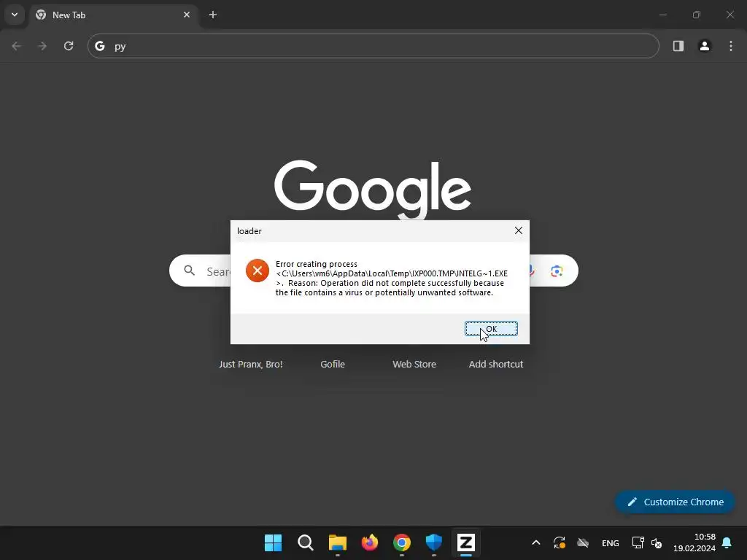747x560 pixels.
Task: Click Customize Chrome button
Action: tap(675, 502)
